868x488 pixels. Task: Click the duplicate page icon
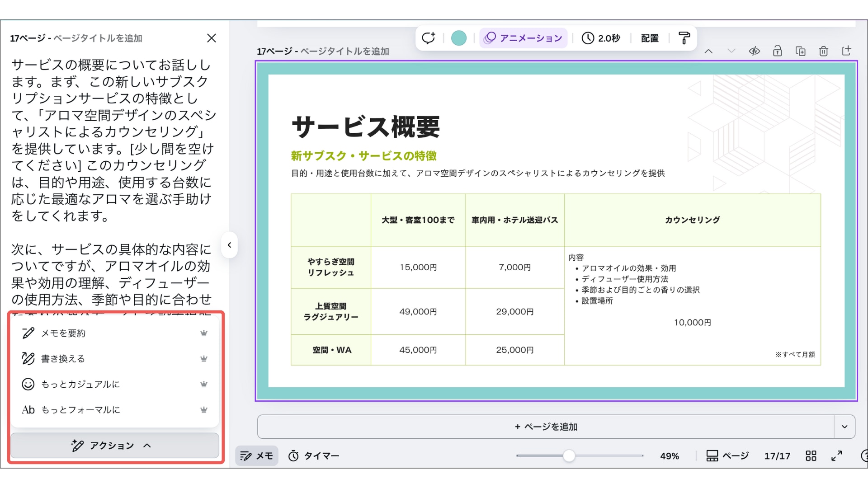pos(800,51)
